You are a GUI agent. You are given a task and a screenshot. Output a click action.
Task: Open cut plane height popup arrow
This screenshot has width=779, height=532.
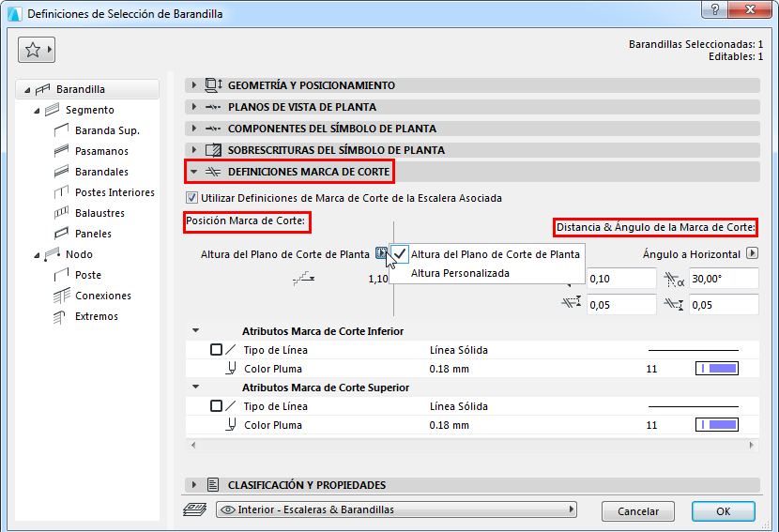tap(381, 253)
